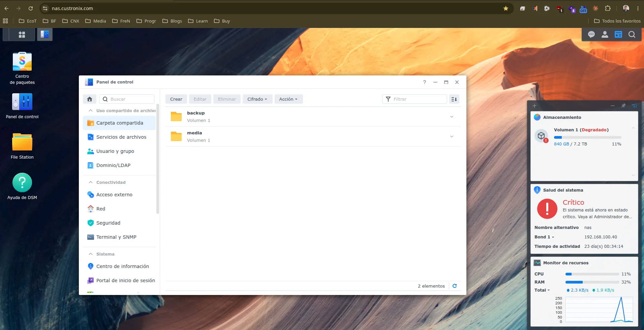Screen dimensions: 644x330
Task: Expand media folder details chevron
Action: pyautogui.click(x=452, y=137)
